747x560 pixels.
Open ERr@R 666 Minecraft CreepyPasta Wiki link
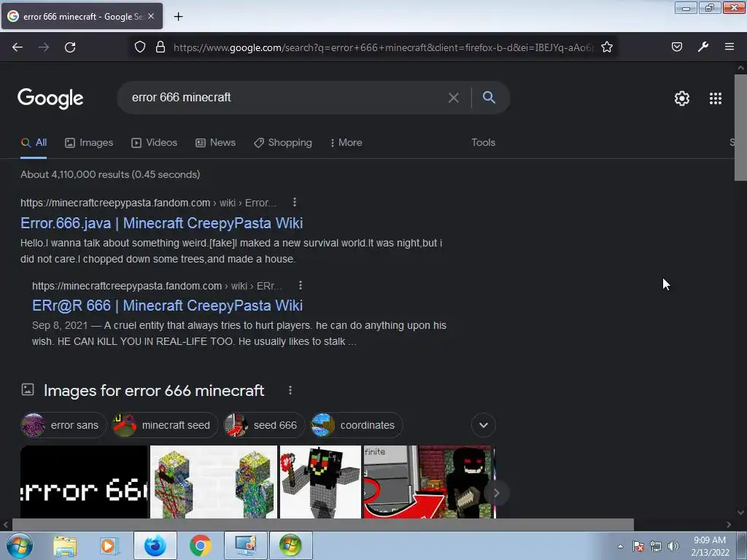pyautogui.click(x=167, y=306)
